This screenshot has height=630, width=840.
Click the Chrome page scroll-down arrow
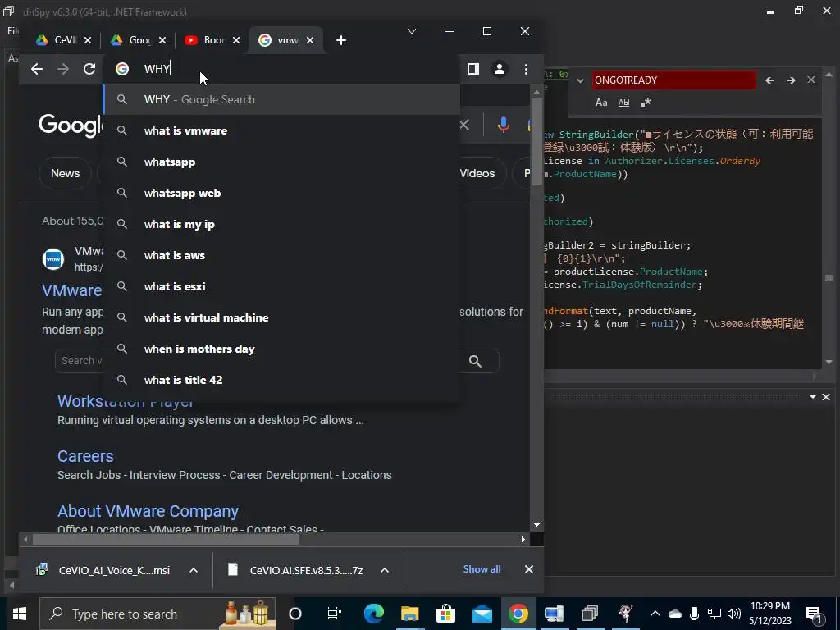[x=536, y=525]
